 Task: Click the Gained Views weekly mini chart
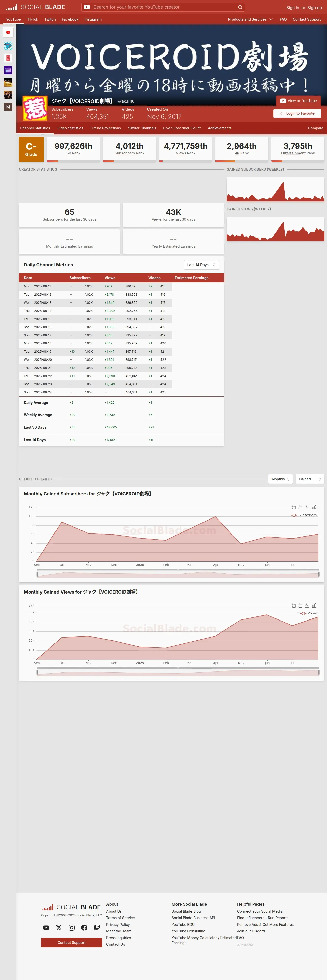(x=276, y=229)
